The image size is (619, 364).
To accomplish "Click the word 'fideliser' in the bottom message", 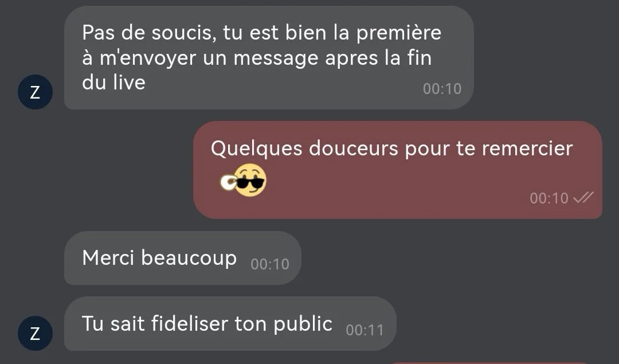I will click(190, 323).
